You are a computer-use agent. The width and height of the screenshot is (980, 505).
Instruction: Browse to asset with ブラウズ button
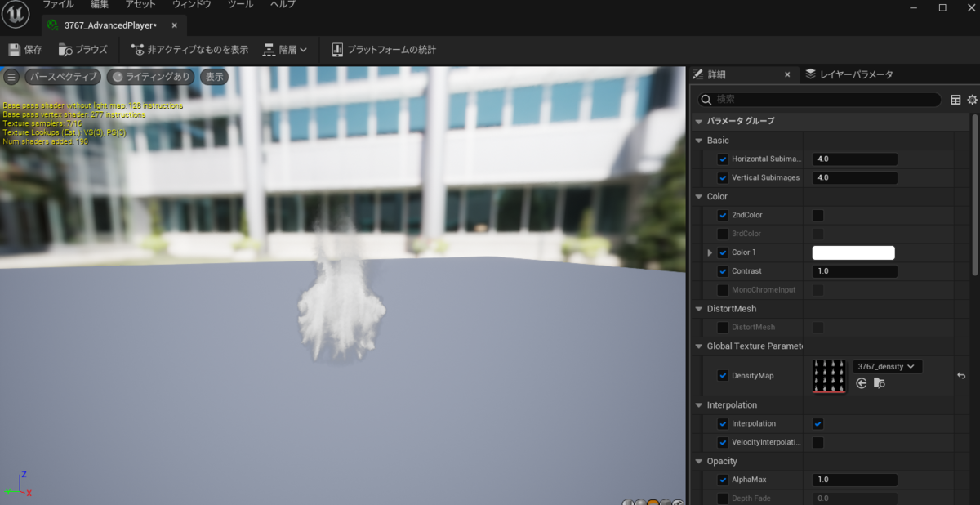[82, 50]
